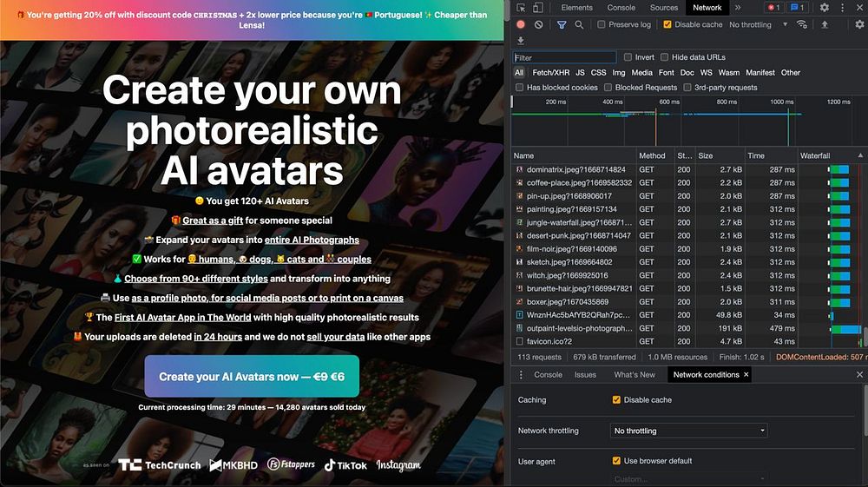Click image icon of dominatrix.jpeg request
This screenshot has height=487, width=868.
[519, 169]
